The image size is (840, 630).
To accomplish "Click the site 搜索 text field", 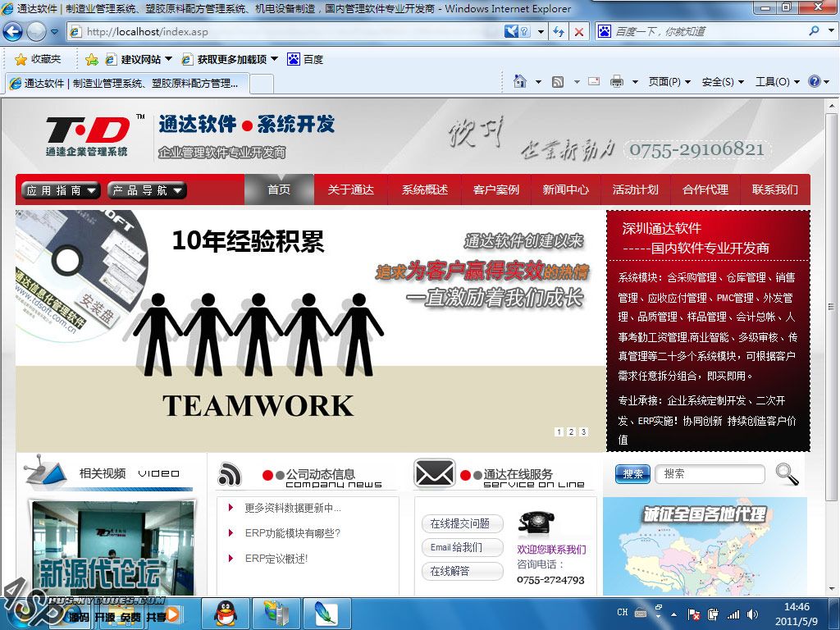I will tap(710, 474).
